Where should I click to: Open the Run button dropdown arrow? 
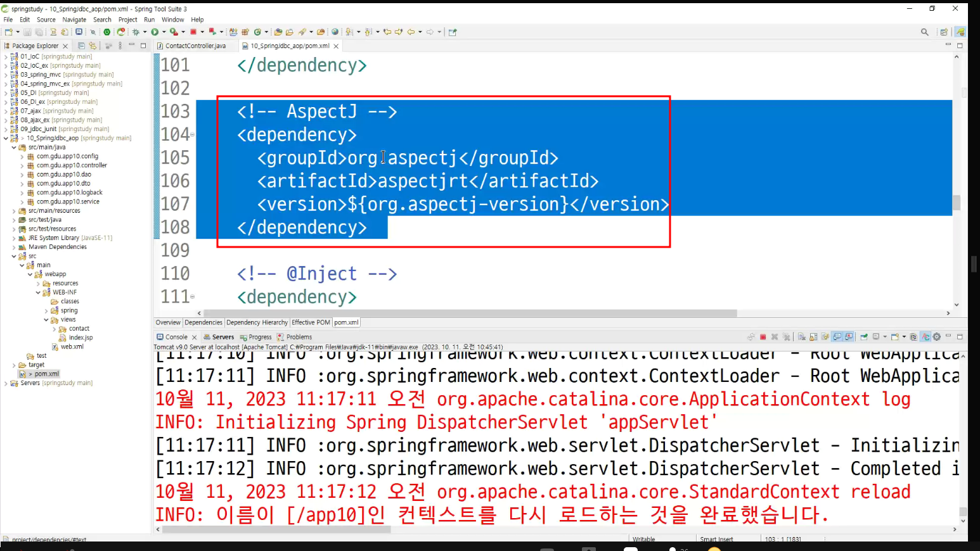tap(164, 32)
